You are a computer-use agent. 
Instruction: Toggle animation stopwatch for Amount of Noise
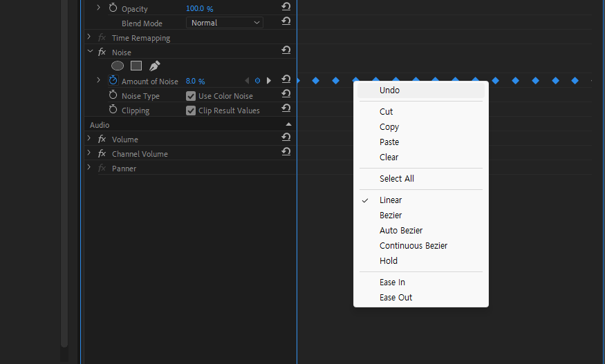click(113, 81)
